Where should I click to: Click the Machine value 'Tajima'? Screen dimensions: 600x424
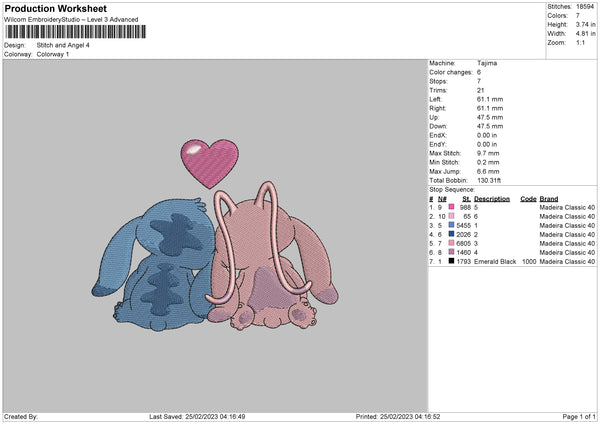[x=487, y=63]
